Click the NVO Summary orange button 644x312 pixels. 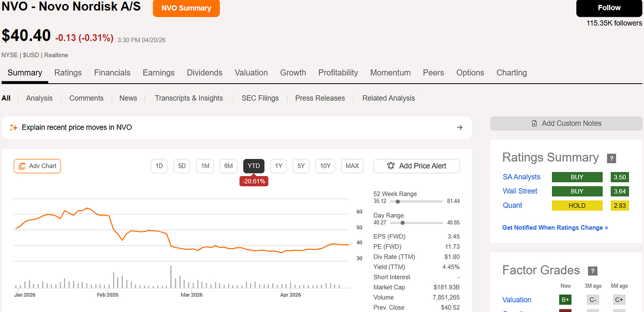pyautogui.click(x=186, y=8)
